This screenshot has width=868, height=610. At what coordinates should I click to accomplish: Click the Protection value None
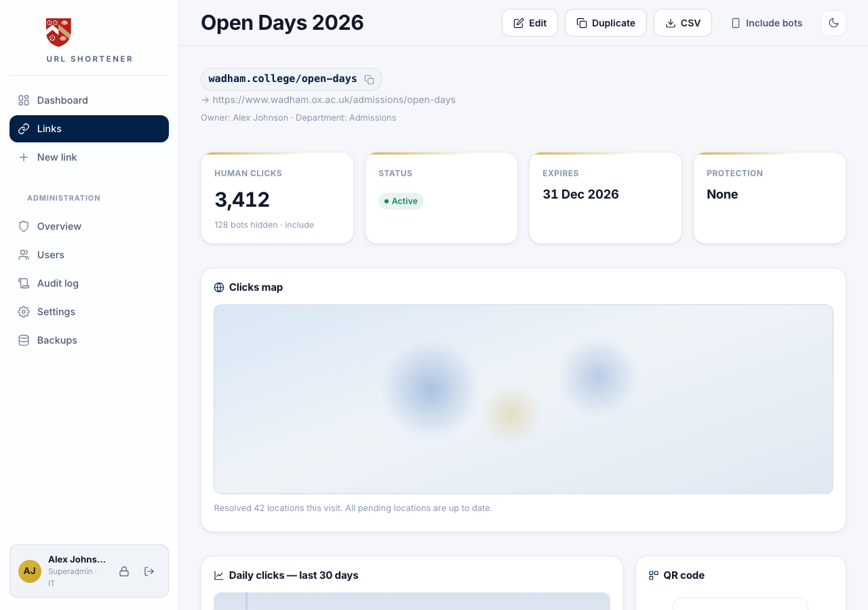tap(722, 195)
